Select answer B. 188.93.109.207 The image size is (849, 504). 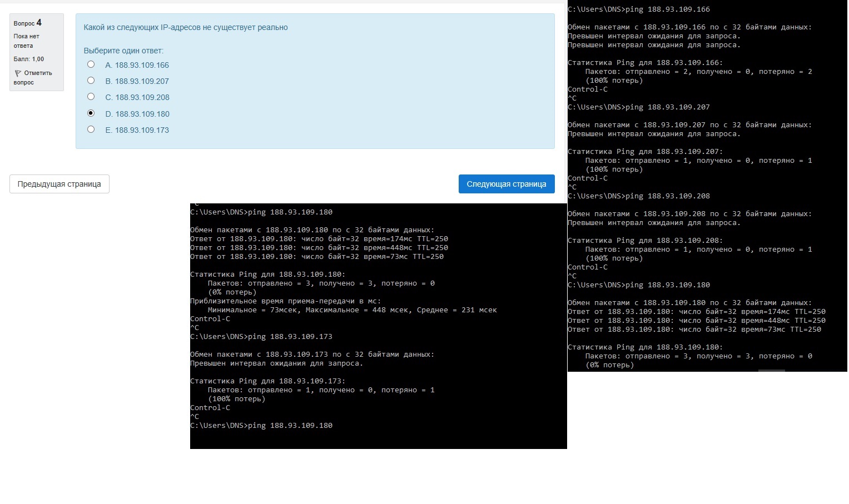pos(91,81)
